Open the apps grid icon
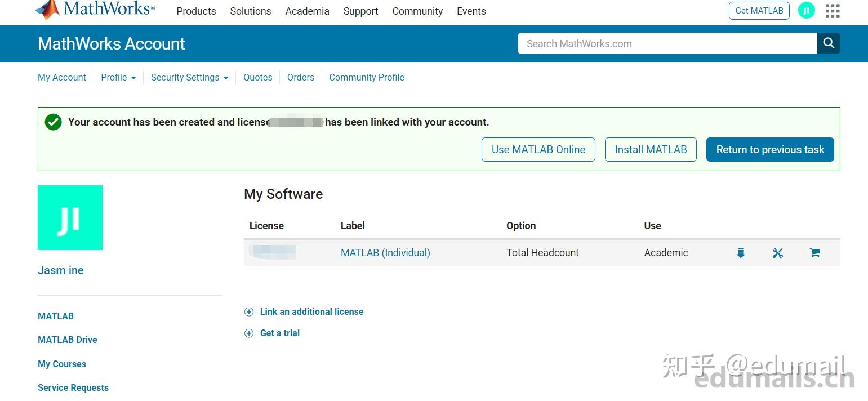The width and height of the screenshot is (868, 401). [x=833, y=11]
